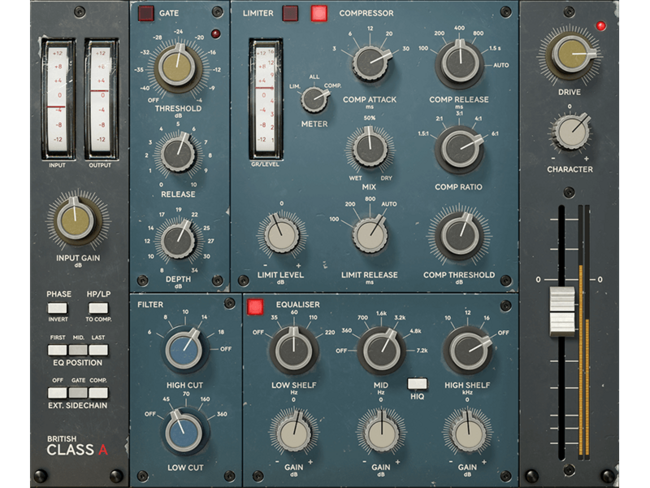Enable the Limiter power button
650x488 pixels.
pos(290,13)
